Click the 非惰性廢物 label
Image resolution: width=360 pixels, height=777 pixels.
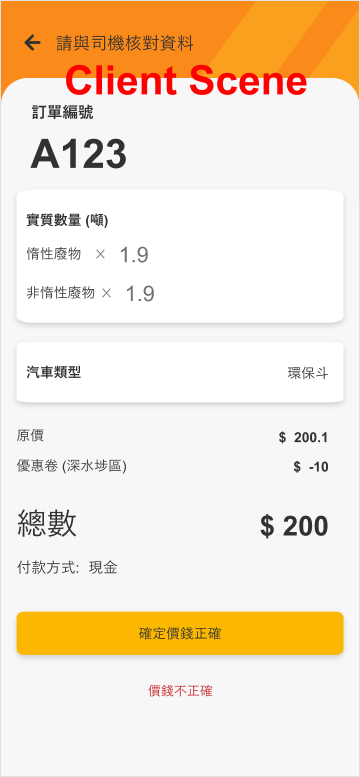60,293
